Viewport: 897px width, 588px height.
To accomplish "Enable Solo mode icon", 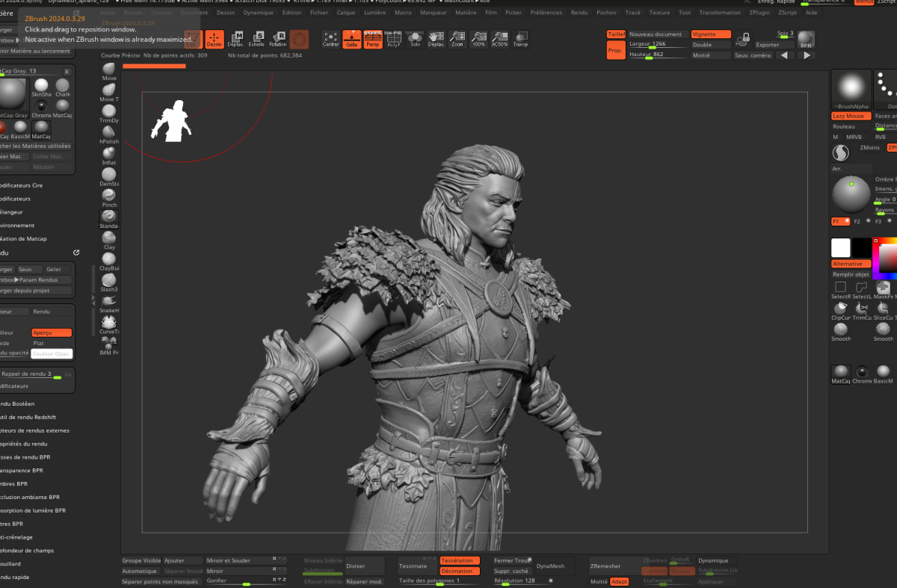I will pyautogui.click(x=415, y=40).
